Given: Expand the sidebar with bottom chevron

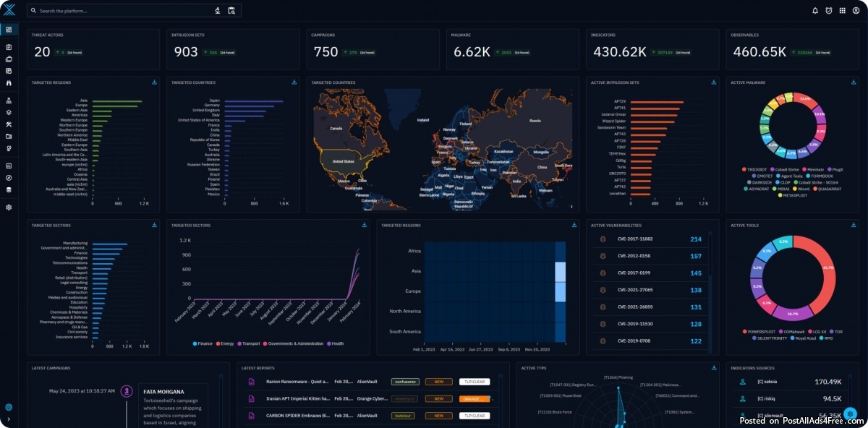Looking at the screenshot, I should (x=9, y=419).
